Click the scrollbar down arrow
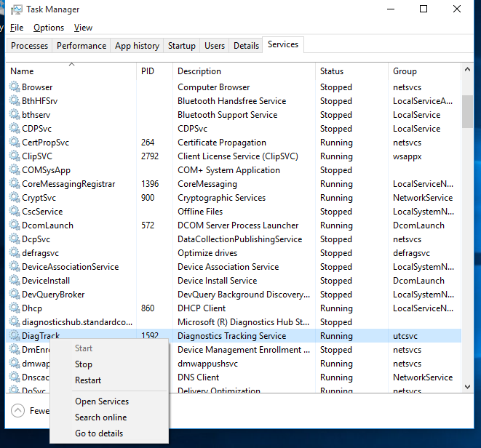481x448 pixels. point(467,387)
